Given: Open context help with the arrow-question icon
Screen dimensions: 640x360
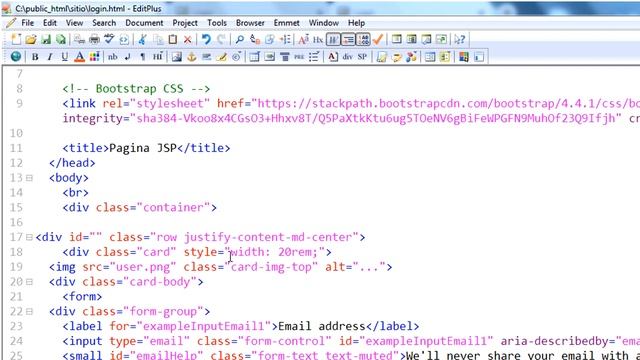Looking at the screenshot, I should point(460,40).
